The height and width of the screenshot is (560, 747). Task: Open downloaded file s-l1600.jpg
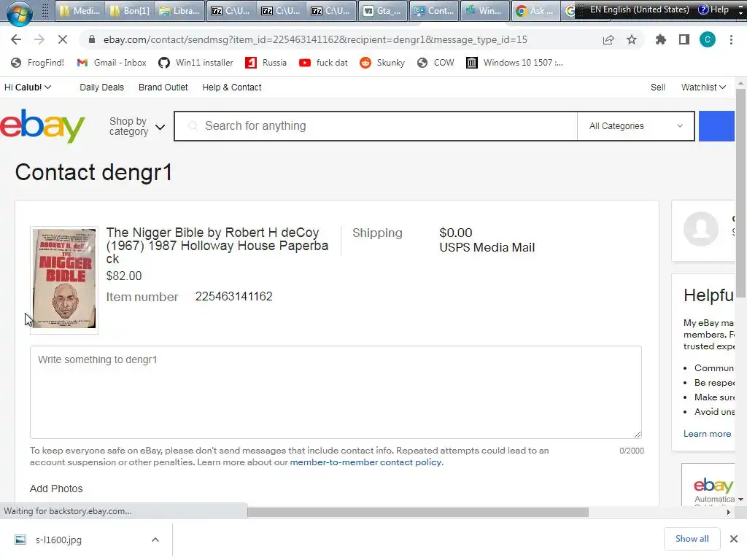coord(58,540)
